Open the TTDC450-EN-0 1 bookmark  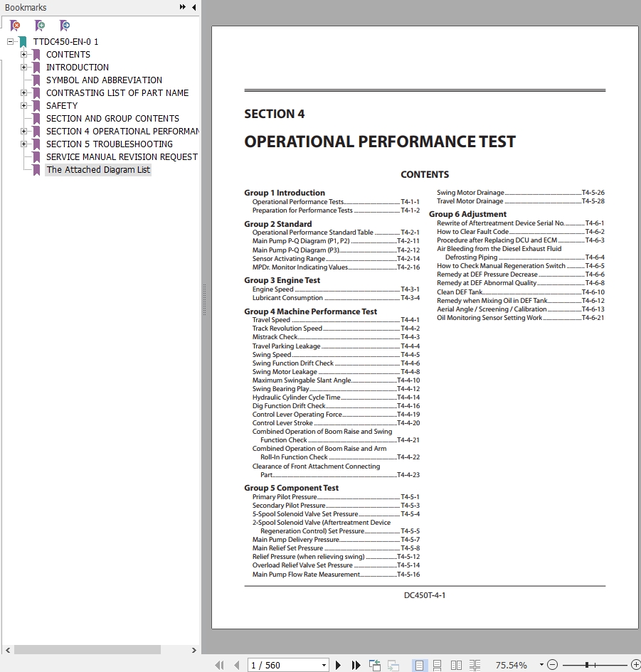66,41
